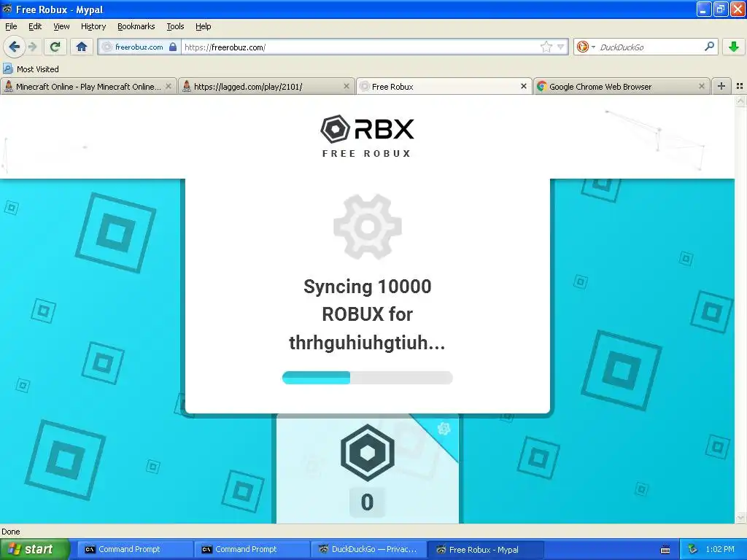Reload the page with the refresh icon
Screen dimensions: 747x560
click(x=55, y=47)
